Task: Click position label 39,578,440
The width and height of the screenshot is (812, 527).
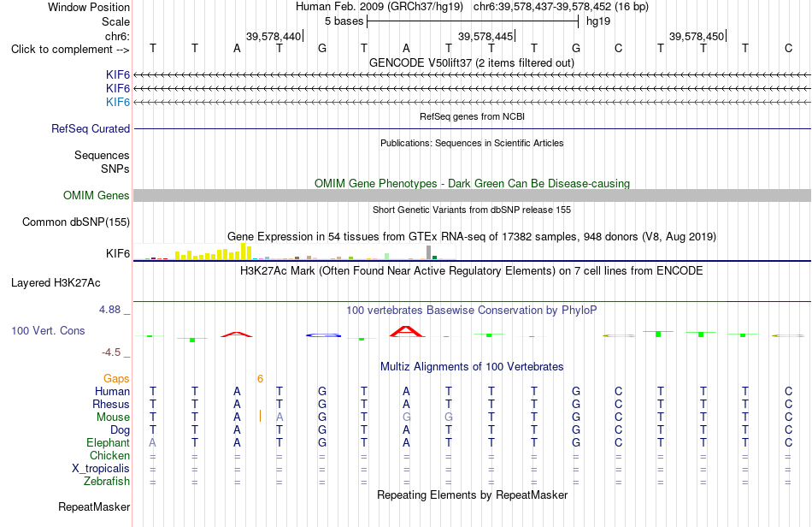Action: 273,36
